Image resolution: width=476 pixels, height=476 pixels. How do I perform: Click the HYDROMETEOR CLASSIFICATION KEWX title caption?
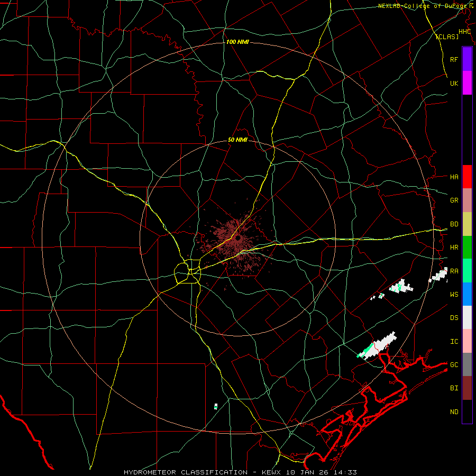point(240,472)
